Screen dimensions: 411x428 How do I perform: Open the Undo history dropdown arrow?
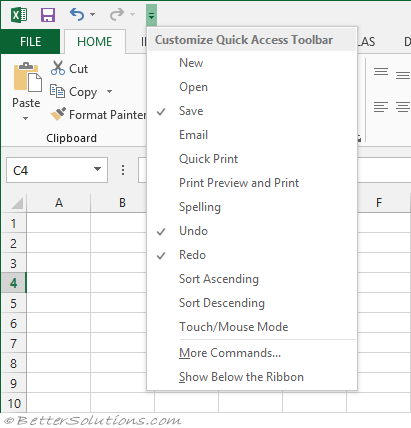point(93,14)
